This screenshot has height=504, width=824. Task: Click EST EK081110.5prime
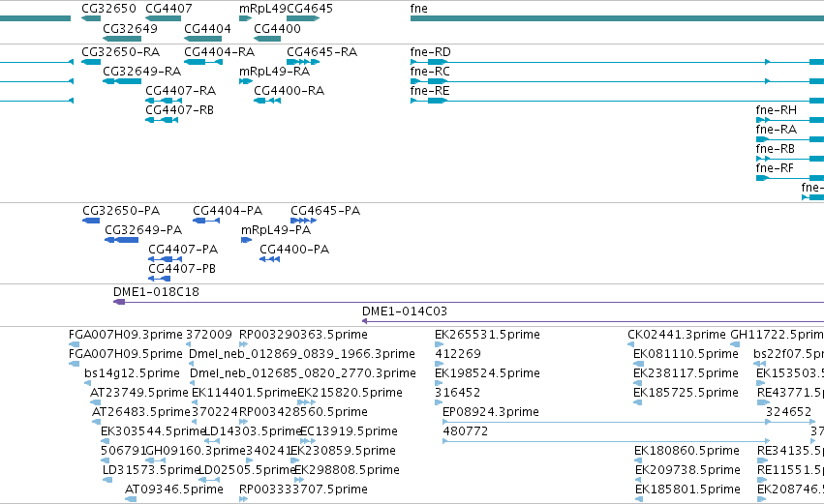tap(686, 354)
